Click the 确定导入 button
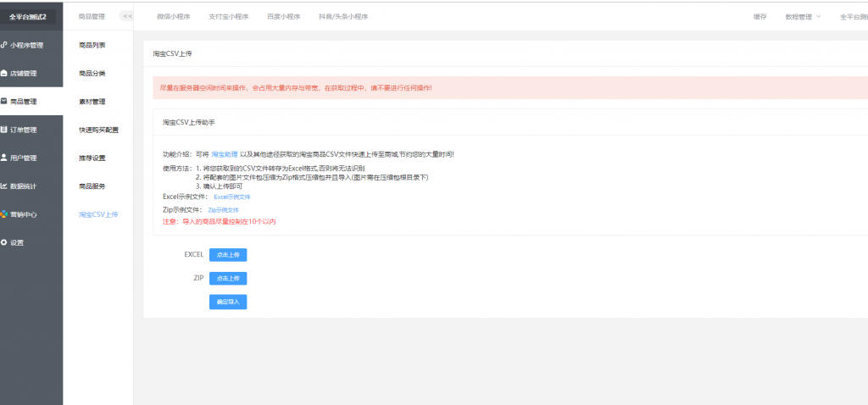The image size is (868, 405). [x=228, y=302]
